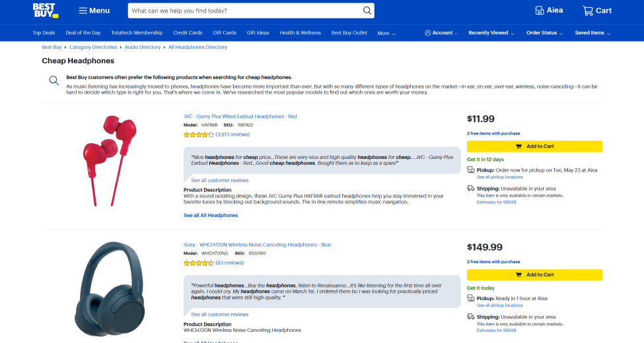See all pickup locations for JVC earbuds
The height and width of the screenshot is (343, 644).
[x=500, y=177]
